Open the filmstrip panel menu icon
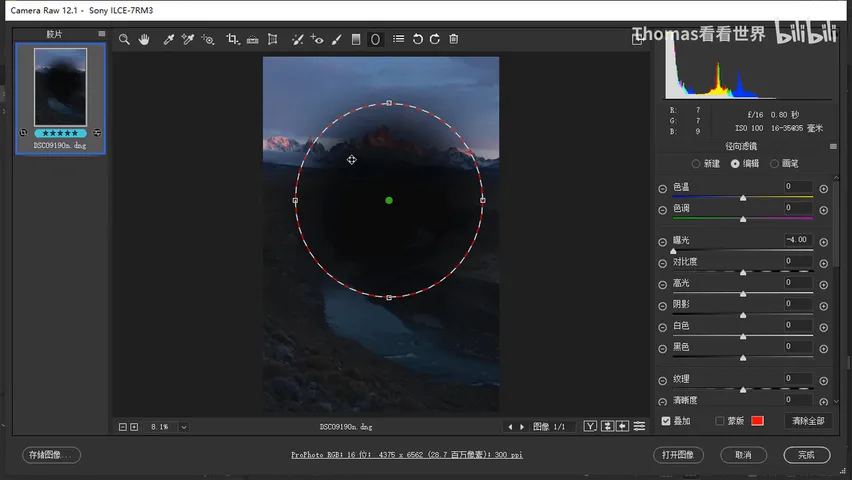Screen dimensions: 852x480 (x=102, y=34)
